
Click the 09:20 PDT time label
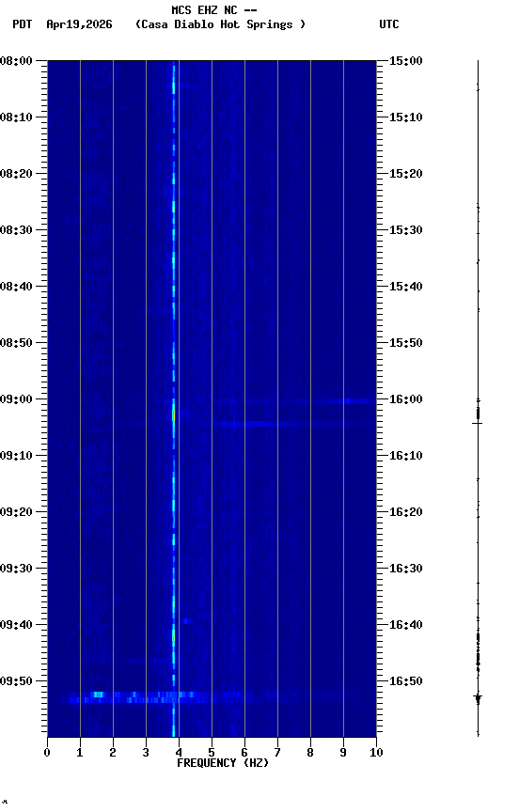tap(16, 512)
